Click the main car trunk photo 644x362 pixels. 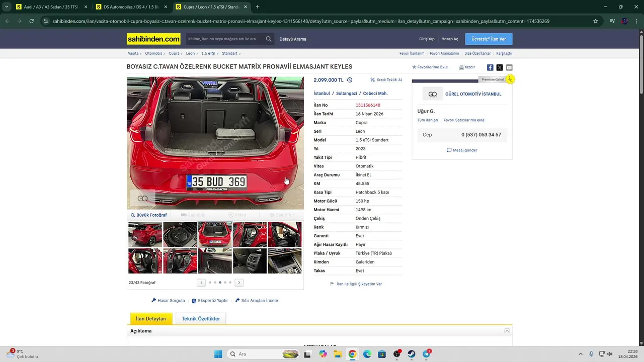pos(215,143)
